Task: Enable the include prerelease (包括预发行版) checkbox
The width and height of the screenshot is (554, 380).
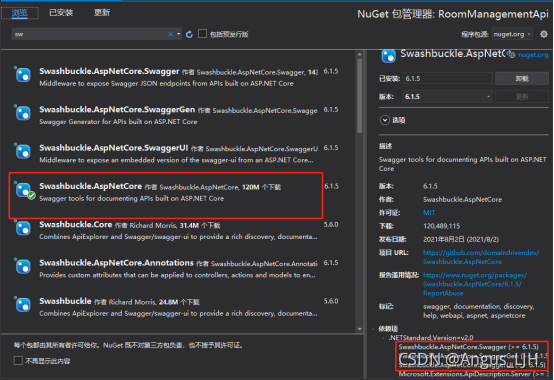Action: 202,34
